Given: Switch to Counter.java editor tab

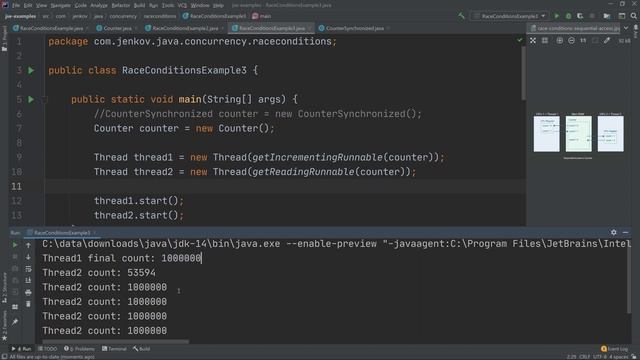Looking at the screenshot, I should pyautogui.click(x=115, y=28).
